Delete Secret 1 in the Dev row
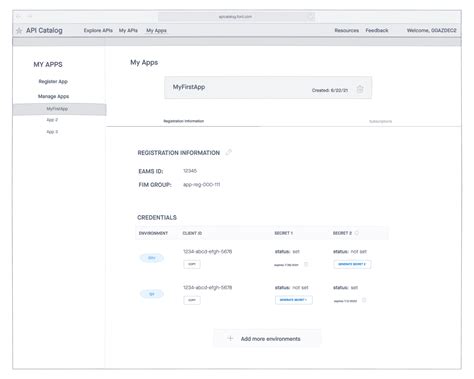The width and height of the screenshot is (474, 379). (306, 264)
